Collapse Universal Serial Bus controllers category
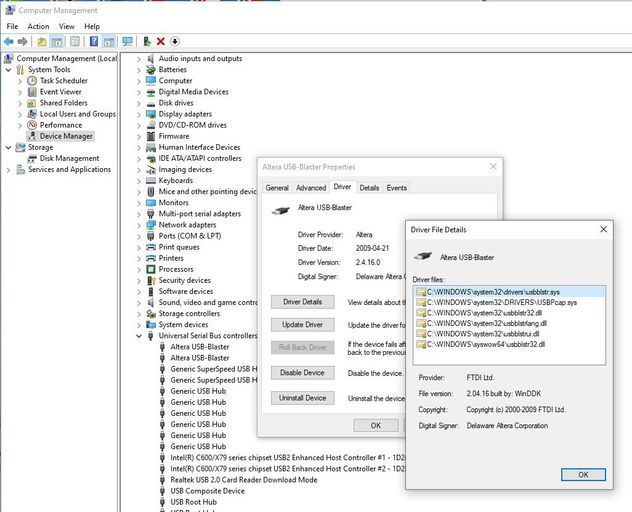This screenshot has height=512, width=632. 139,336
